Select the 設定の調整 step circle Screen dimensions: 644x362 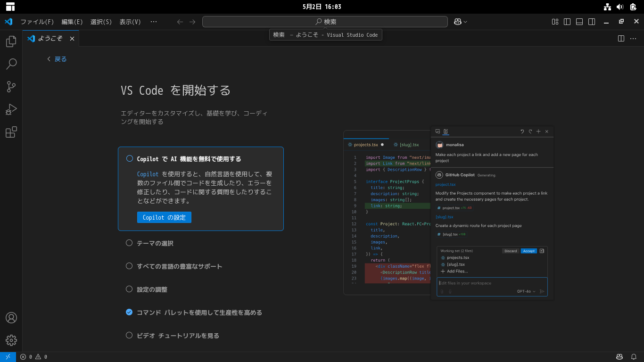129,289
